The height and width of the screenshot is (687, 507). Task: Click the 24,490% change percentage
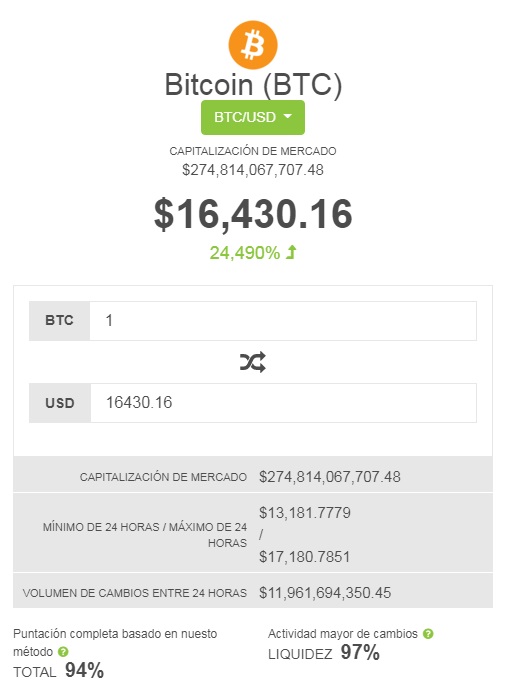[245, 253]
